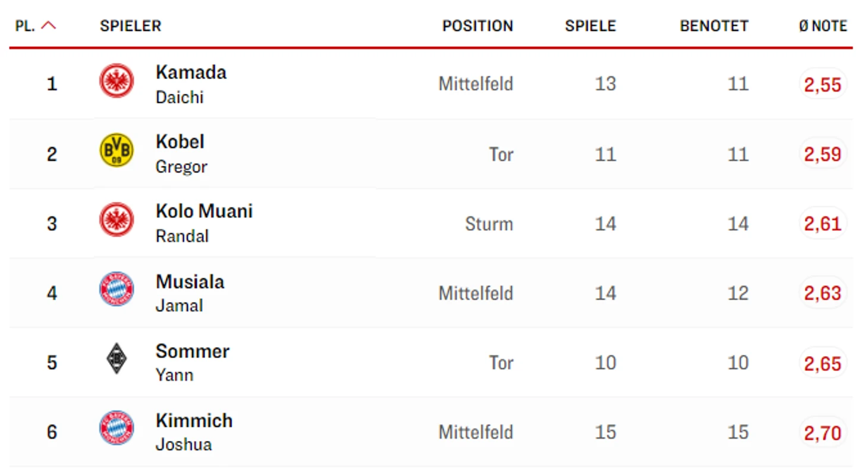The image size is (868, 469).
Task: Sort the table by the SPIELER column
Action: 131,26
